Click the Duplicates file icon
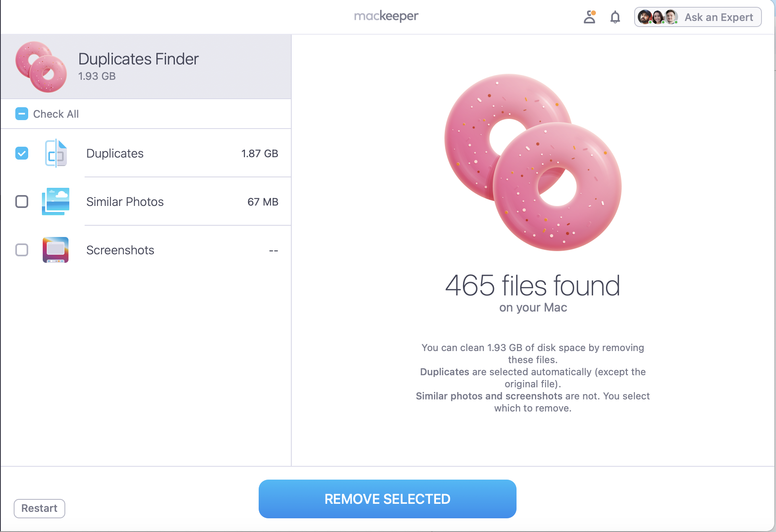Viewport: 776px width, 532px height. pos(56,154)
